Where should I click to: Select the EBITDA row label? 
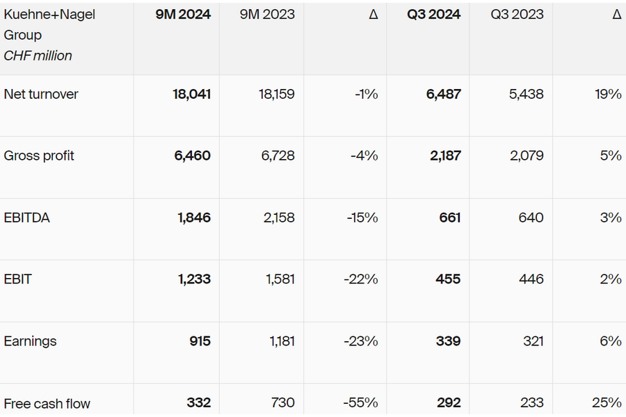click(27, 218)
